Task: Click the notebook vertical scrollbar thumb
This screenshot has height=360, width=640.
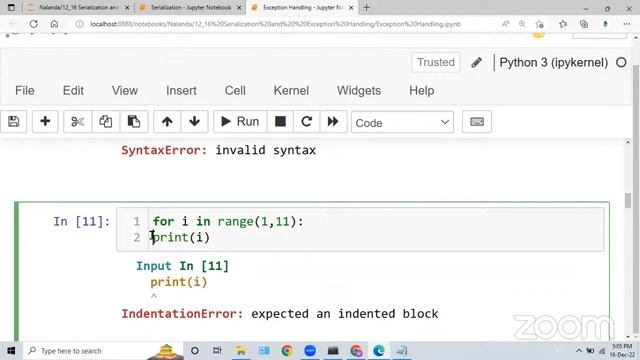Action: [x=628, y=200]
